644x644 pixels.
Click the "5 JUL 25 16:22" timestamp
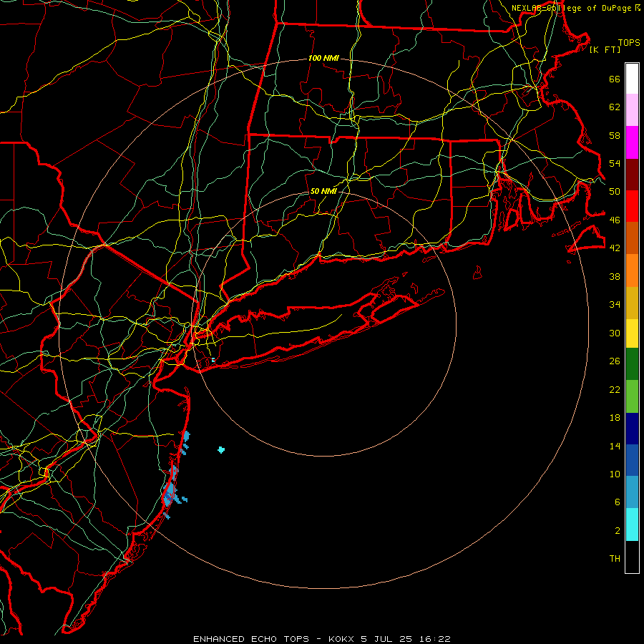(x=406, y=639)
